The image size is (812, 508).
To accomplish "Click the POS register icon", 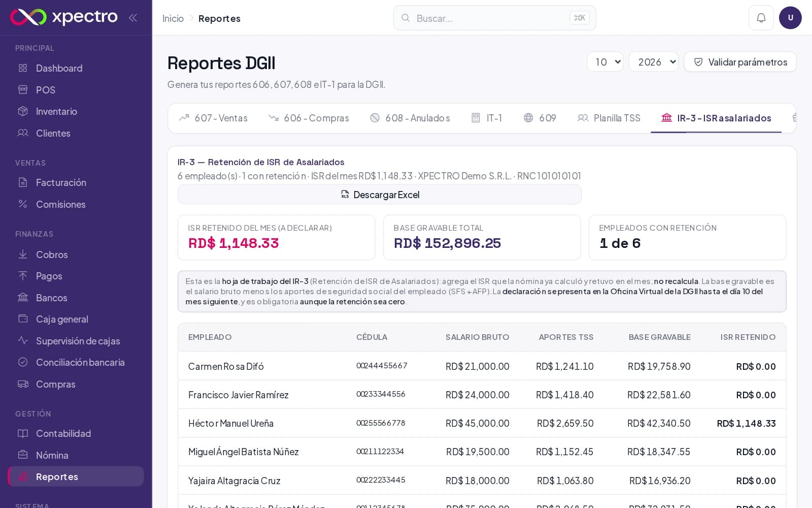I will (x=23, y=90).
